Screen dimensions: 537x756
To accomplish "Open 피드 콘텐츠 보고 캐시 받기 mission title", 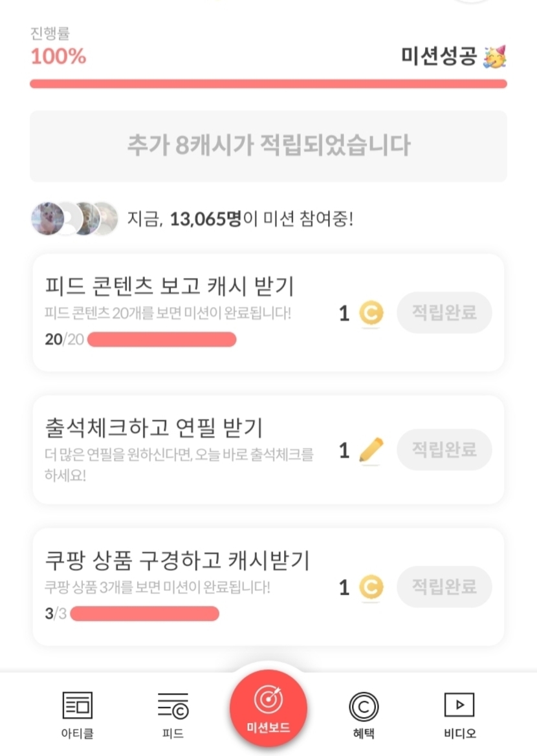I will point(170,285).
